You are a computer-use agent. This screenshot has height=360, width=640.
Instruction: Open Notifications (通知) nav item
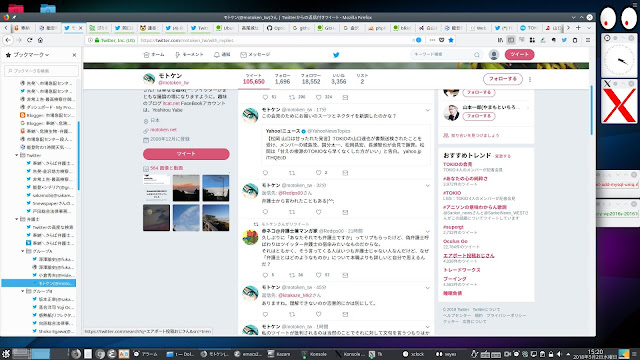(x=222, y=55)
